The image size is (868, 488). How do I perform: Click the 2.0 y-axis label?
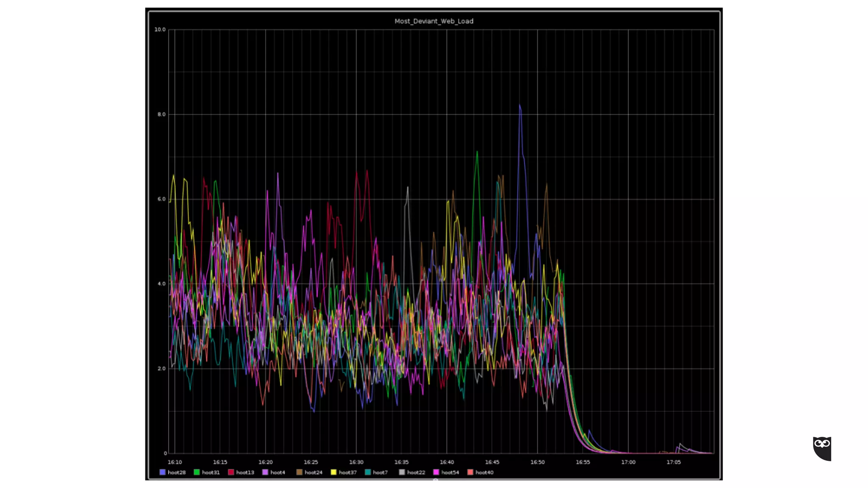click(161, 369)
